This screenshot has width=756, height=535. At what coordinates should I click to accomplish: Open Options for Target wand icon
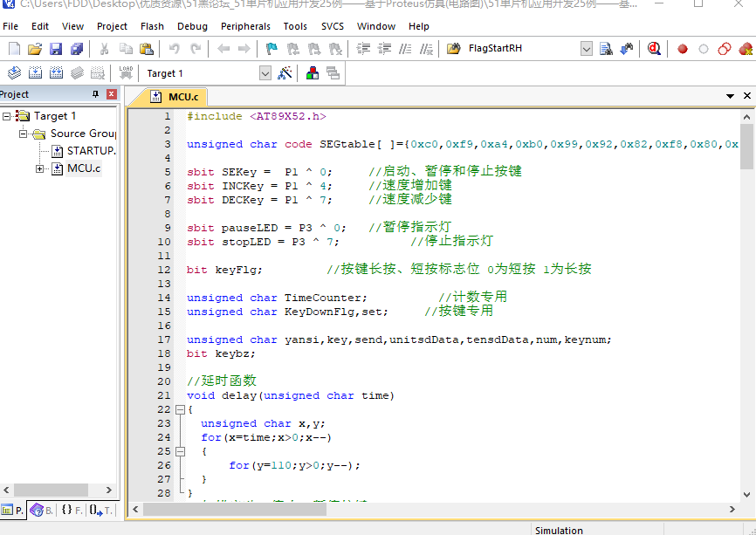coord(285,73)
